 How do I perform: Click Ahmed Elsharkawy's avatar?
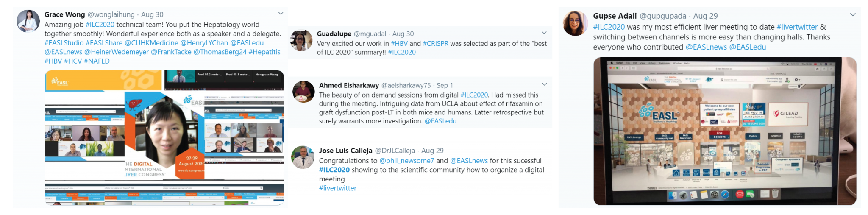pos(303,92)
